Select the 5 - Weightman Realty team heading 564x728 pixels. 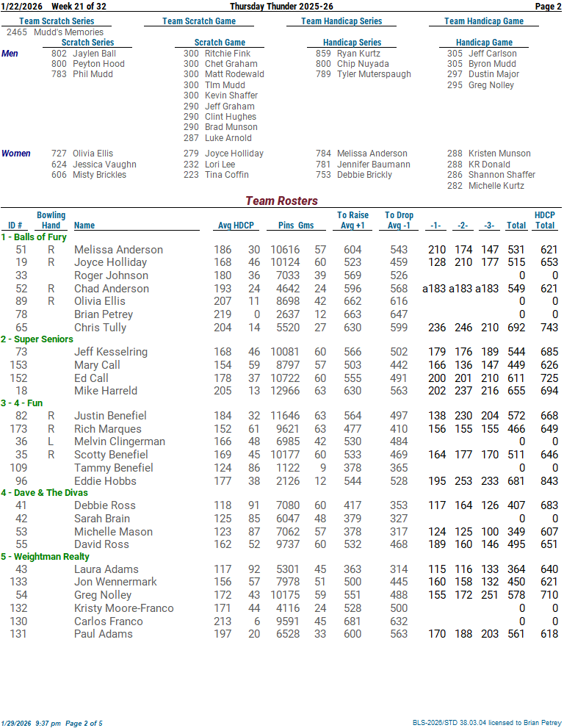tap(45, 557)
